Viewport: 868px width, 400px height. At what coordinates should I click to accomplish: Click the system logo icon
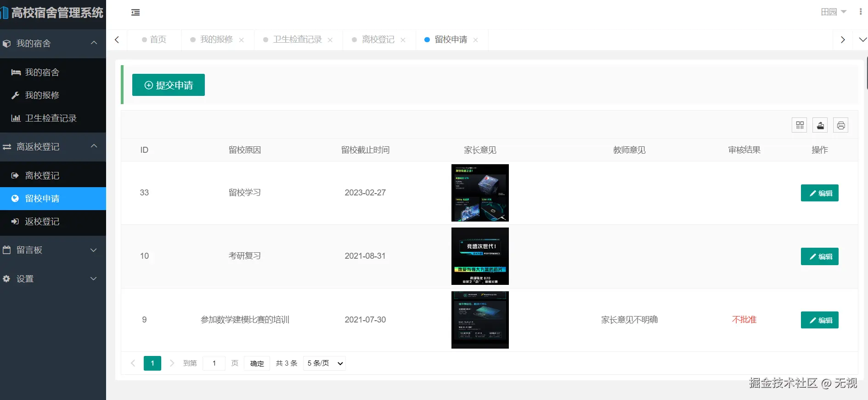click(x=4, y=12)
